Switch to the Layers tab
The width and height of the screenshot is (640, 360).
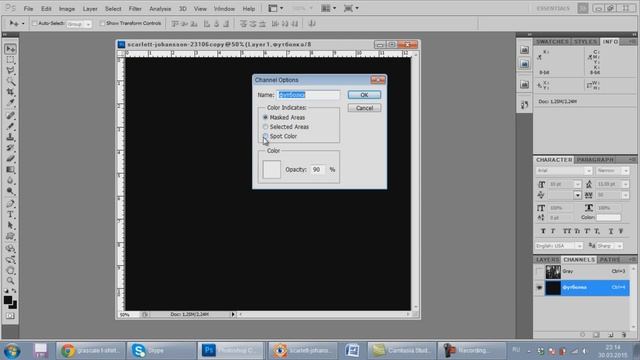click(547, 260)
